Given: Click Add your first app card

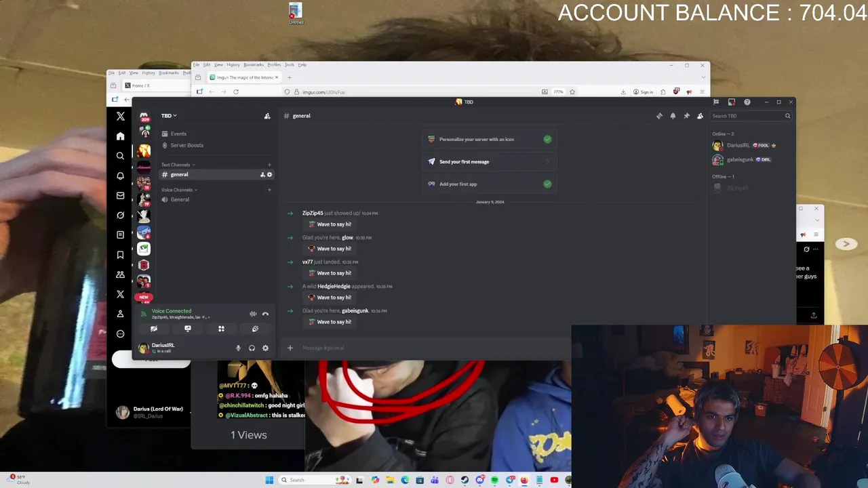Looking at the screenshot, I should 490,184.
